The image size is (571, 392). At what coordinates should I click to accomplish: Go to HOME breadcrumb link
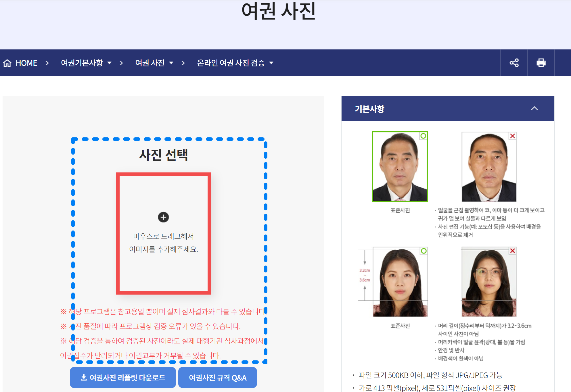(x=26, y=63)
